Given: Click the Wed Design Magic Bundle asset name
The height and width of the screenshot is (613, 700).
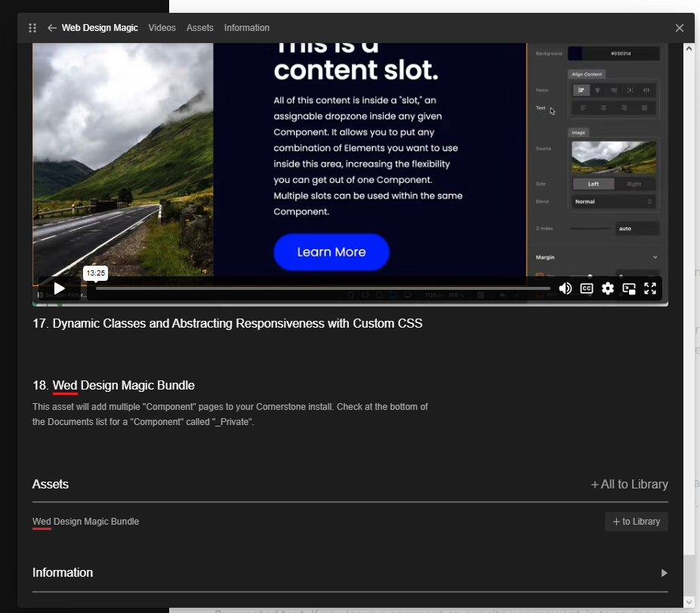Looking at the screenshot, I should pyautogui.click(x=85, y=522).
